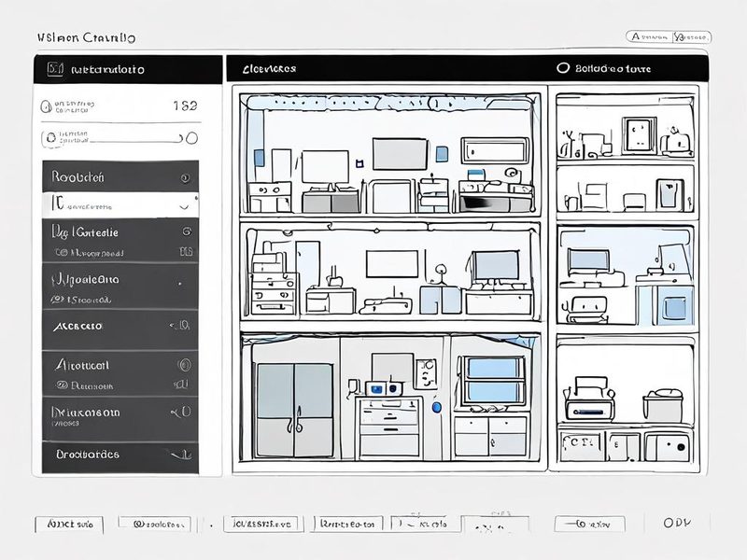747x560 pixels.
Task: Click the 182 value in the left panel
Action: pyautogui.click(x=185, y=105)
